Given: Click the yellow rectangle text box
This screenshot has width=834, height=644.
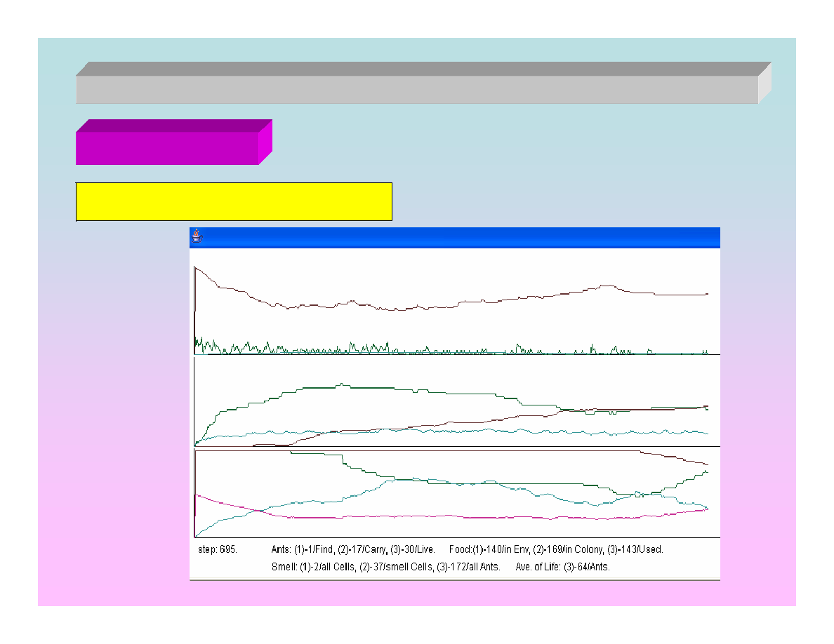Looking at the screenshot, I should coord(233,202).
